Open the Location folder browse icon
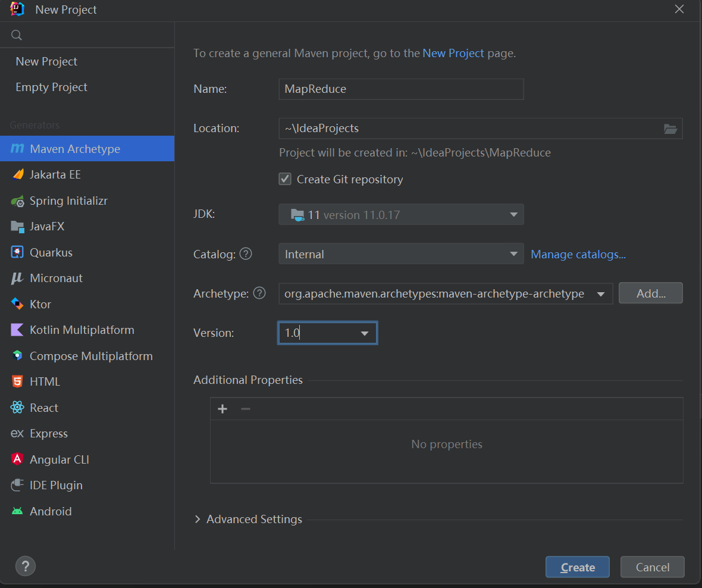This screenshot has width=702, height=588. 670,129
